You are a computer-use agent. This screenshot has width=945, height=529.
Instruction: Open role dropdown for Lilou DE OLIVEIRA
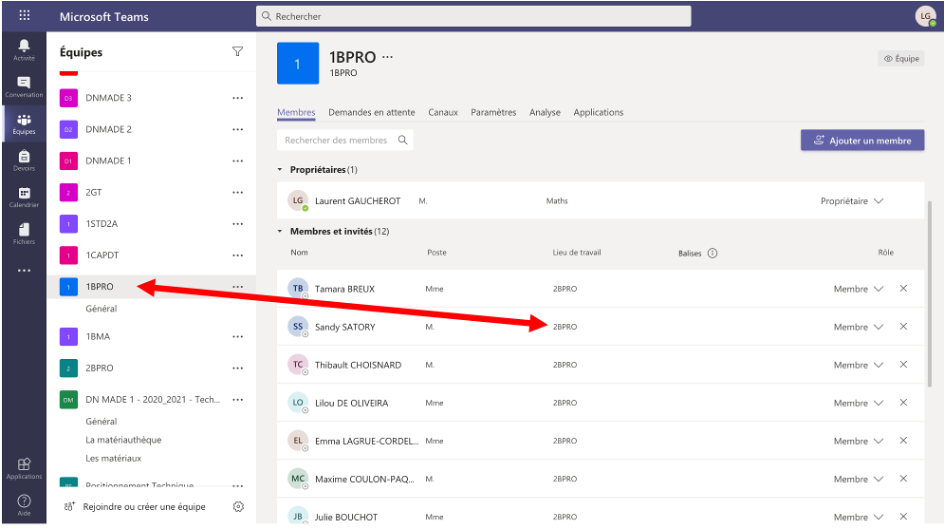click(858, 403)
